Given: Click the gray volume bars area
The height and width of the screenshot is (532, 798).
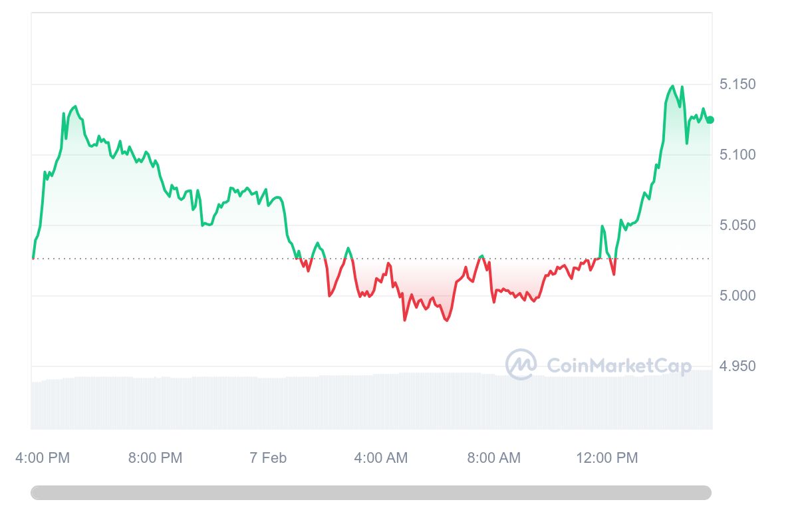Looking at the screenshot, I should pyautogui.click(x=371, y=401).
